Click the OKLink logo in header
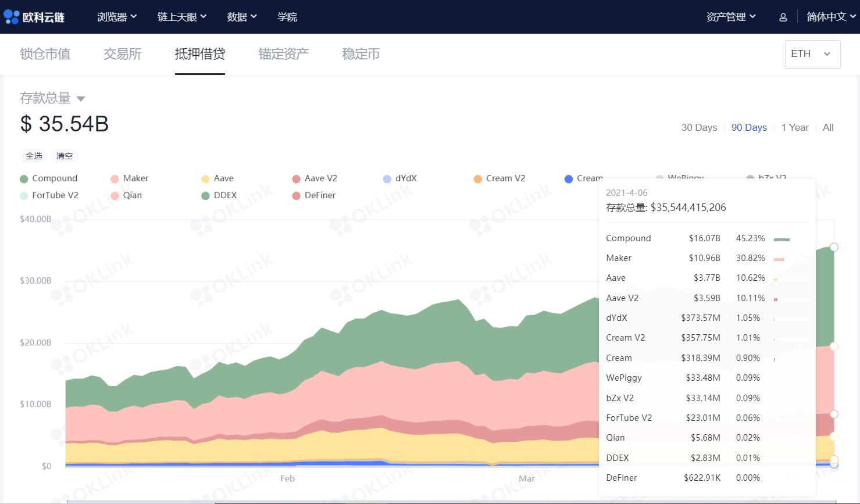The height and width of the screenshot is (504, 860). (x=34, y=17)
